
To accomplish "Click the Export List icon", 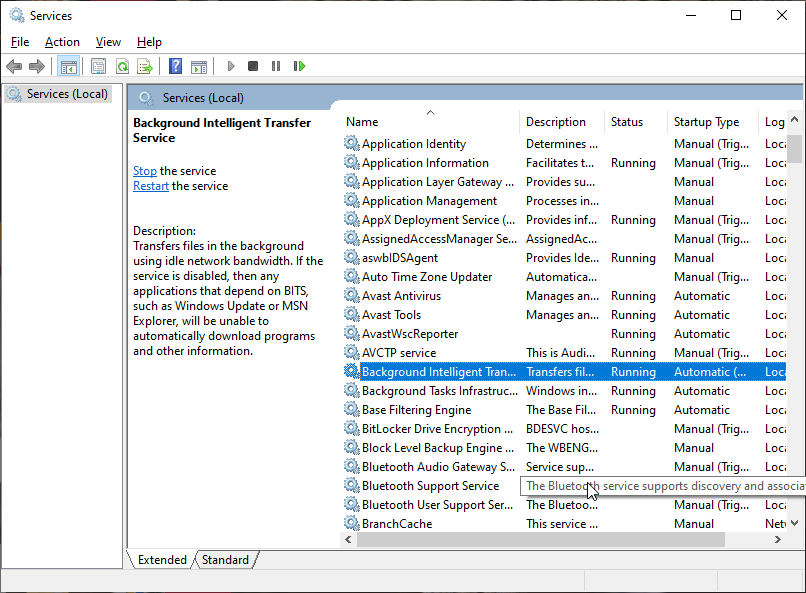I will (x=146, y=66).
